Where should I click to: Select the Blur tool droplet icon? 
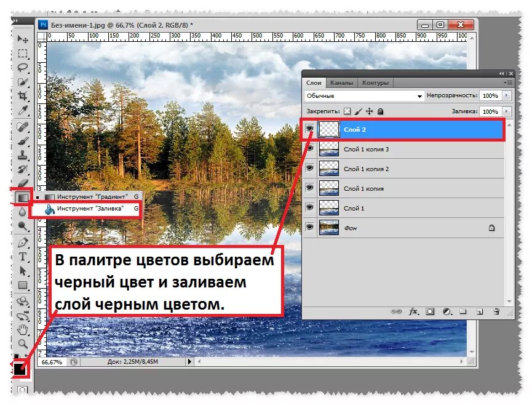pyautogui.click(x=23, y=212)
